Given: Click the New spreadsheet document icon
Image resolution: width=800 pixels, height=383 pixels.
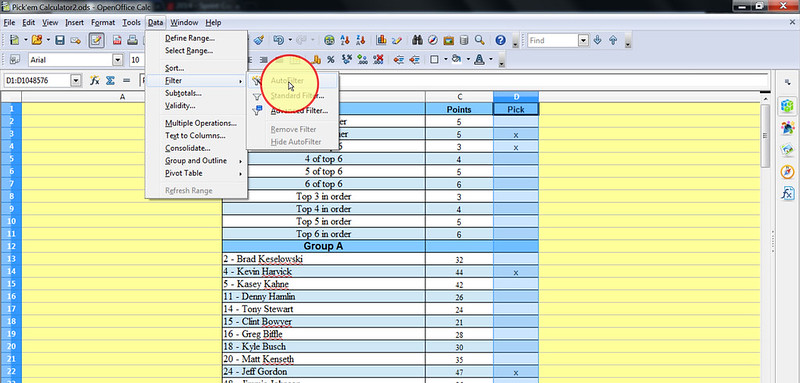Looking at the screenshot, I should pos(14,40).
